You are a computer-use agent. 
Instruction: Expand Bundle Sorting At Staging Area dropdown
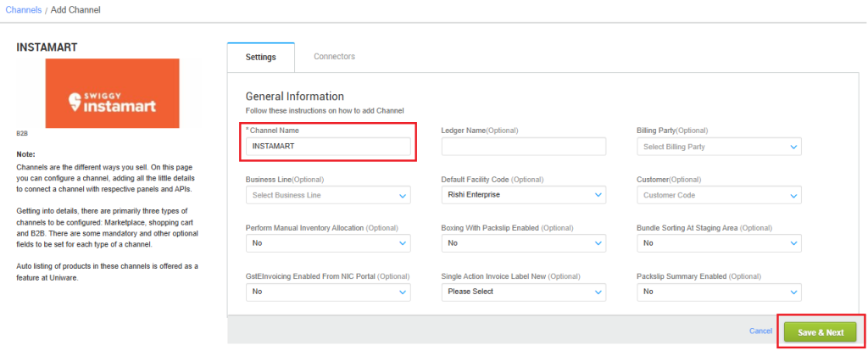(718, 243)
